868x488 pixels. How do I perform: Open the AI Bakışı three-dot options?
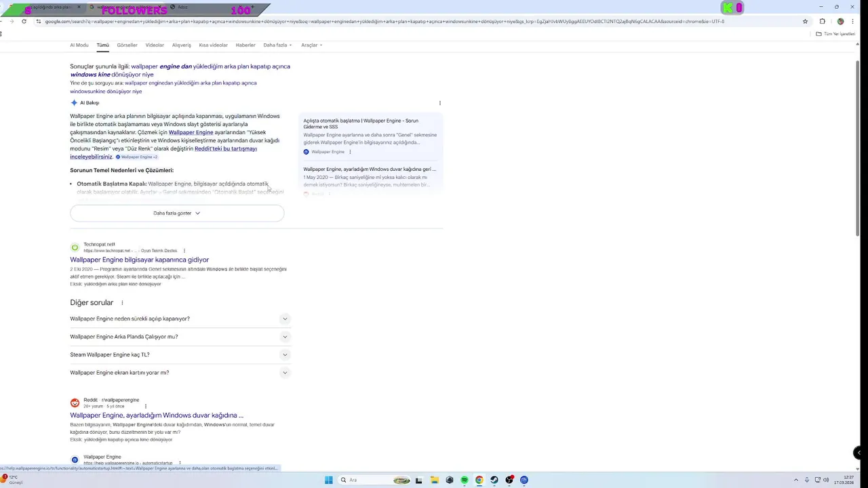[439, 103]
